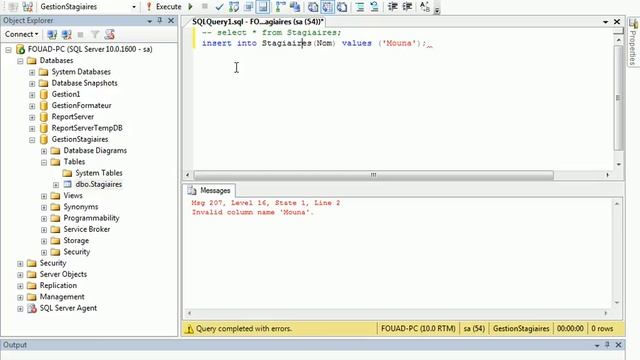Select the SQL Server Agent node

[68, 308]
